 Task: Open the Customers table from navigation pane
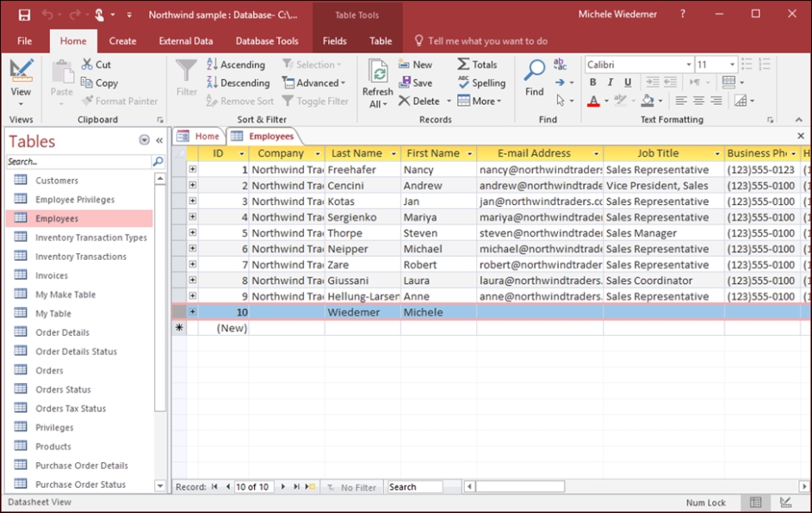57,180
